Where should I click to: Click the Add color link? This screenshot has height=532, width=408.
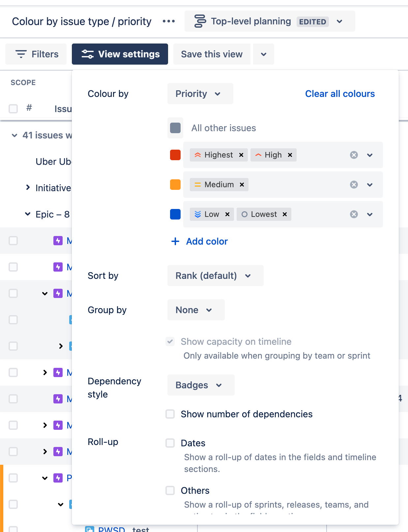point(207,241)
